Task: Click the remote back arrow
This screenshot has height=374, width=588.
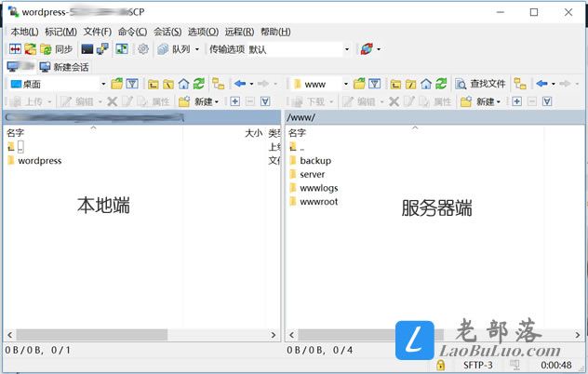Action: coord(541,84)
